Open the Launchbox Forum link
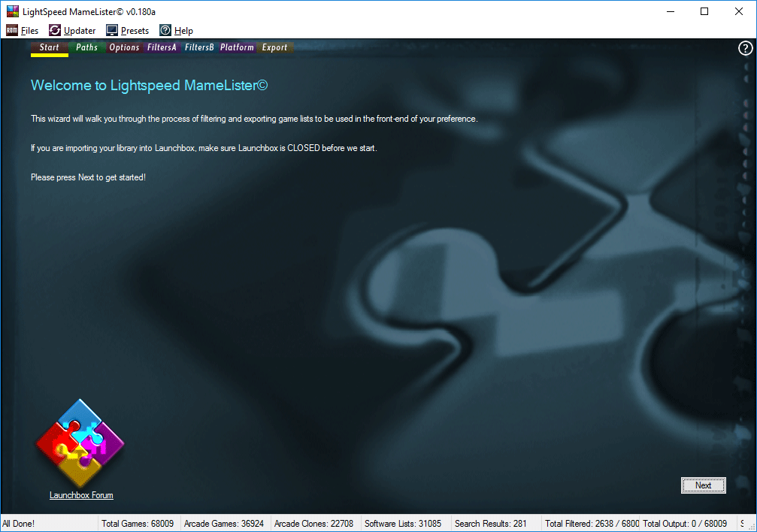Screen dimensions: 757x532 click(x=81, y=495)
